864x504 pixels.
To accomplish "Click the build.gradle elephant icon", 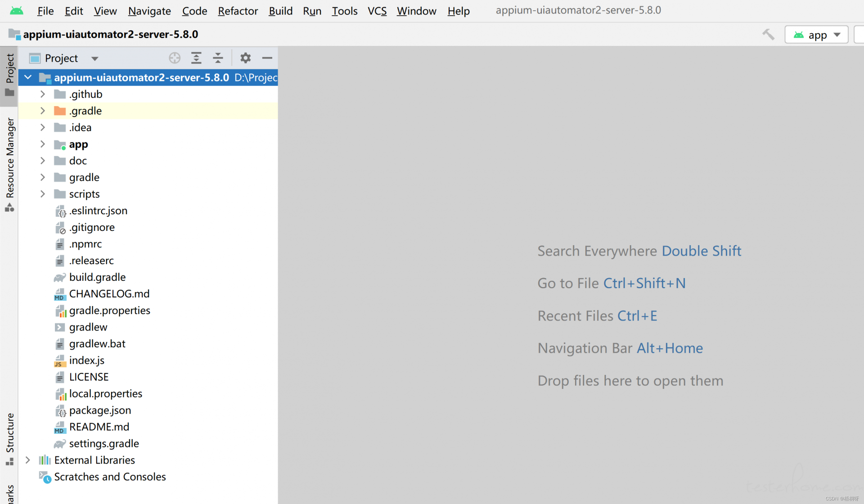I will [60, 278].
